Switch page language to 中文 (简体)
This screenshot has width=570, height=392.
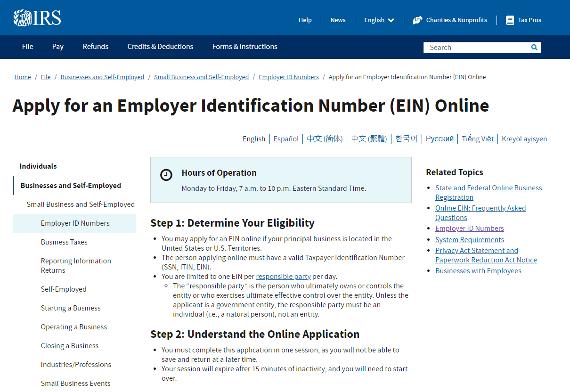(325, 139)
